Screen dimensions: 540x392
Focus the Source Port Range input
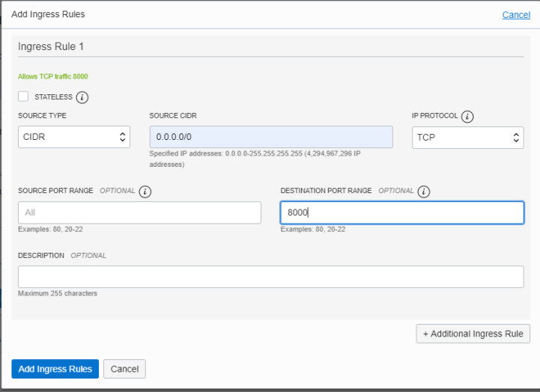point(139,212)
